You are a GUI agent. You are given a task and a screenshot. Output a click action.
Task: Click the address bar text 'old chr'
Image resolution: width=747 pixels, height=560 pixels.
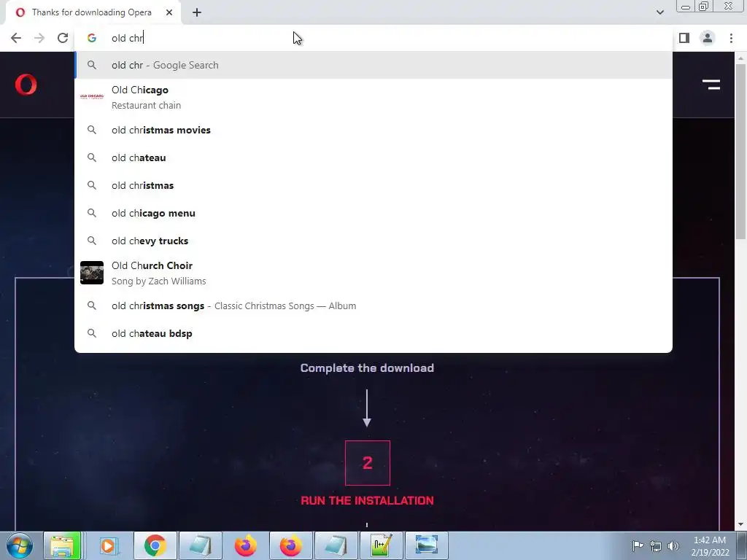click(x=127, y=38)
